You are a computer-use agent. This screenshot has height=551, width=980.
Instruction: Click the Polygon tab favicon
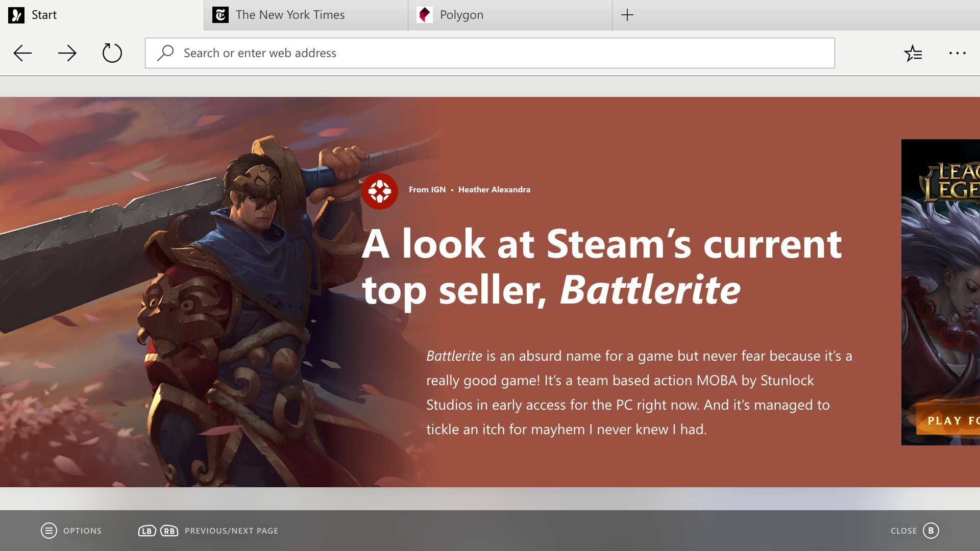[x=425, y=15]
